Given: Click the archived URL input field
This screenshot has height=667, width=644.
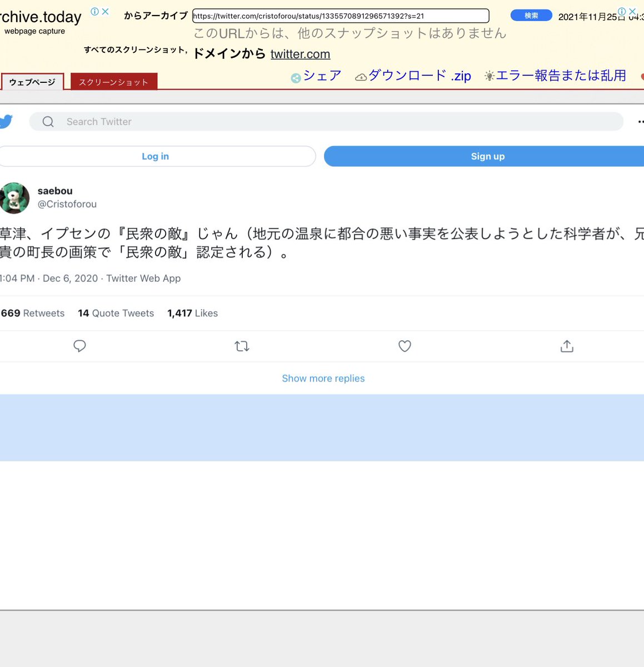Looking at the screenshot, I should [x=341, y=16].
